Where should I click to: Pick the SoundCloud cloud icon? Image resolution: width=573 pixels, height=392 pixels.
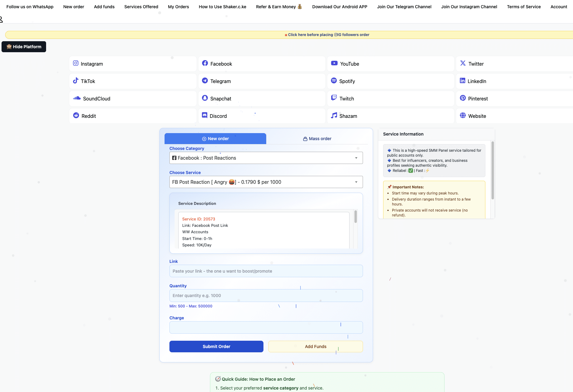click(x=77, y=98)
